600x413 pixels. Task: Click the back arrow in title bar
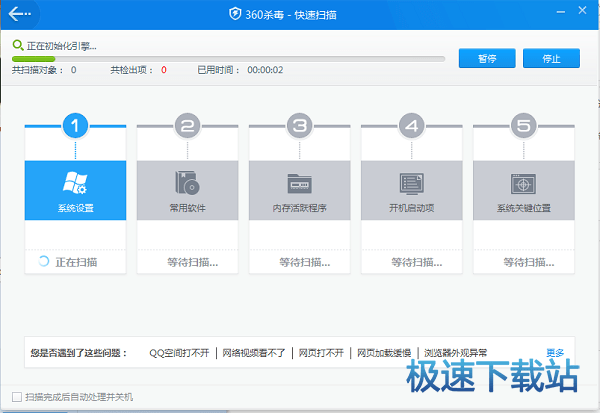coord(20,14)
